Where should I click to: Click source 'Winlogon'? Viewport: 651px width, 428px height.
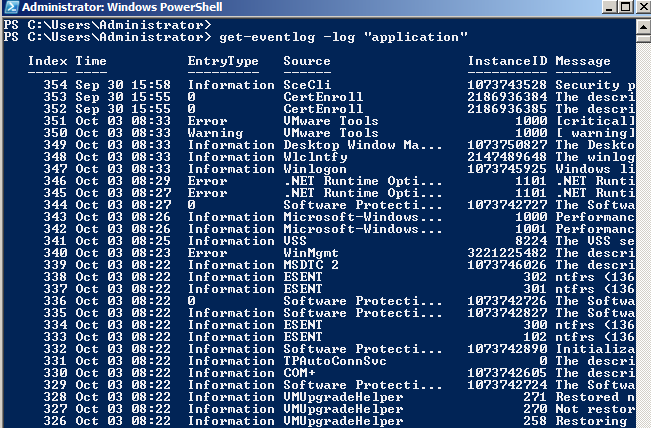coord(315,169)
